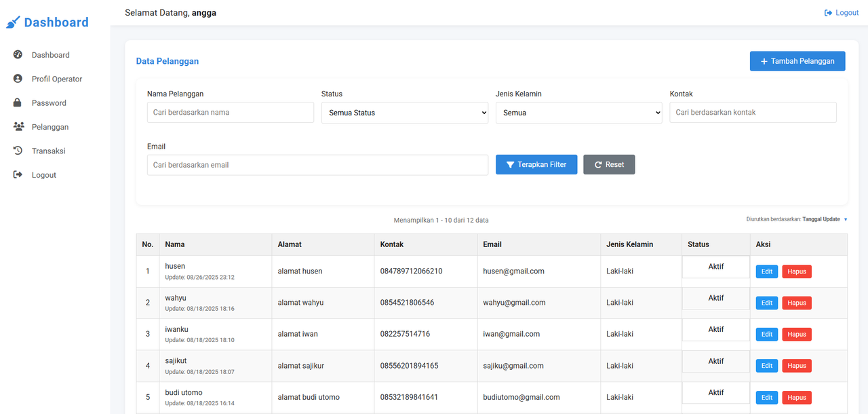Click the email husen@gmail.com
868x414 pixels.
click(x=513, y=271)
